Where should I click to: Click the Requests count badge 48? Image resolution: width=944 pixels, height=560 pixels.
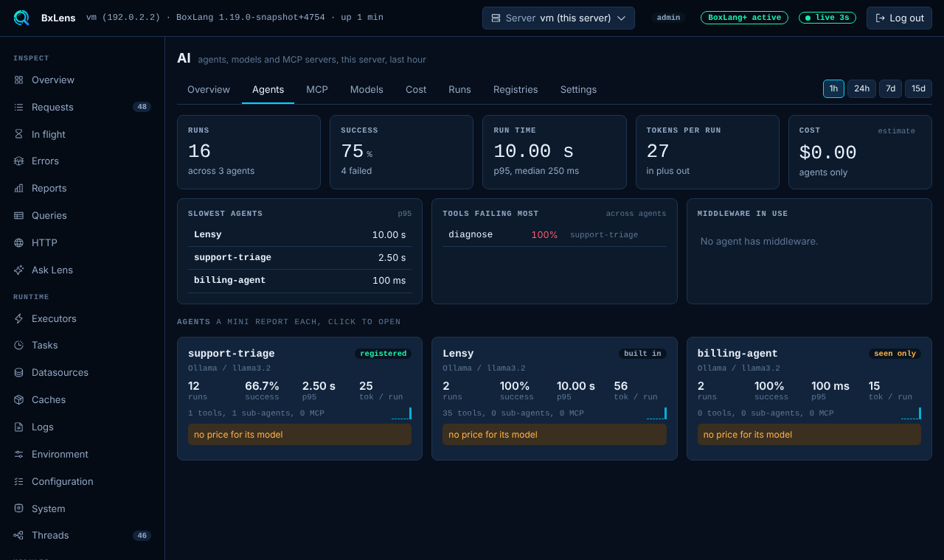pyautogui.click(x=142, y=107)
